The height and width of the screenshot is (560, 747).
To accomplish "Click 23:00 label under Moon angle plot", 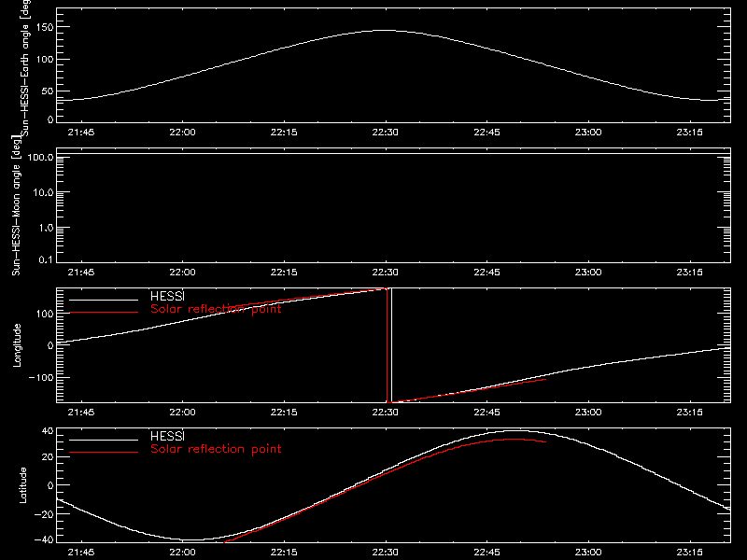I will pyautogui.click(x=588, y=272).
